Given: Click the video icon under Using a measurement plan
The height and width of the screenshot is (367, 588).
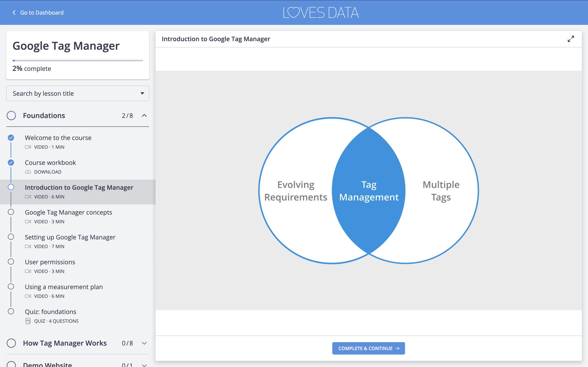Looking at the screenshot, I should pyautogui.click(x=28, y=296).
